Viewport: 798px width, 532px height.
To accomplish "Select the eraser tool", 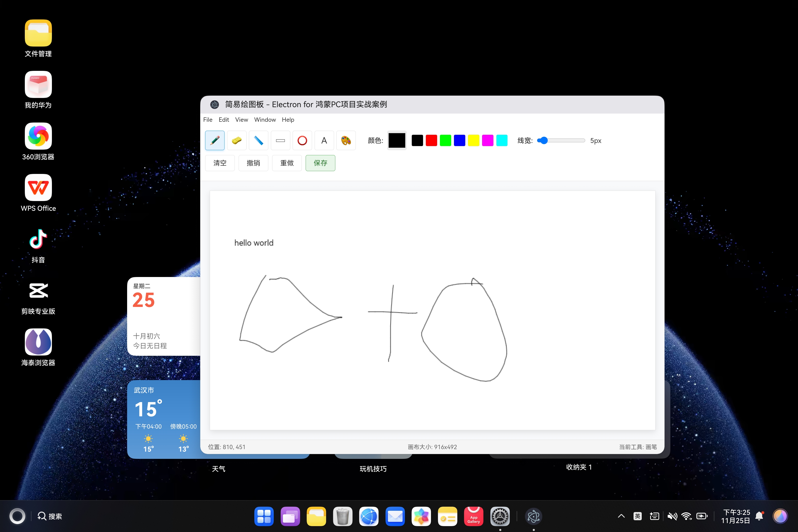I will [237, 140].
